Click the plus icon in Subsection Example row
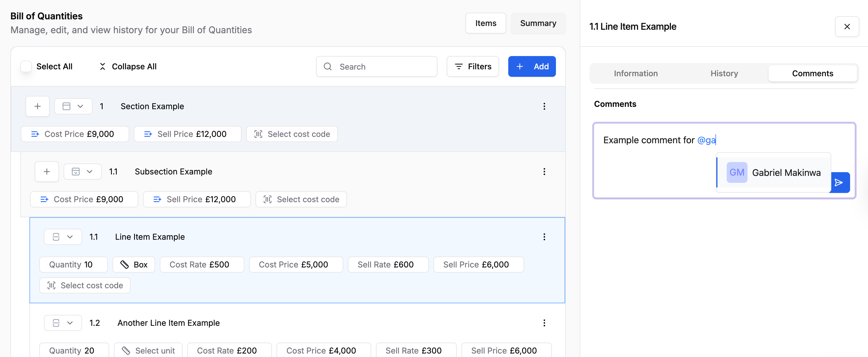This screenshot has width=868, height=357. coord(47,172)
